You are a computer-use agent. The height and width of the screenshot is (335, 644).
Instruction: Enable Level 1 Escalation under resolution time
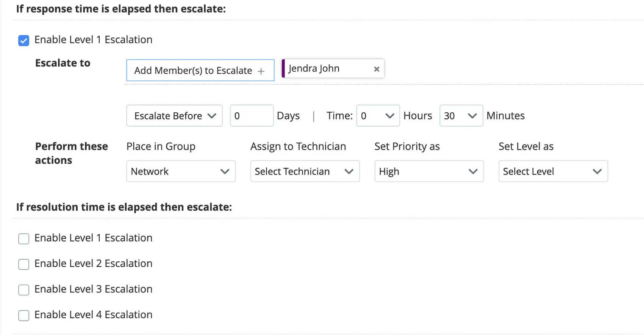tap(23, 239)
